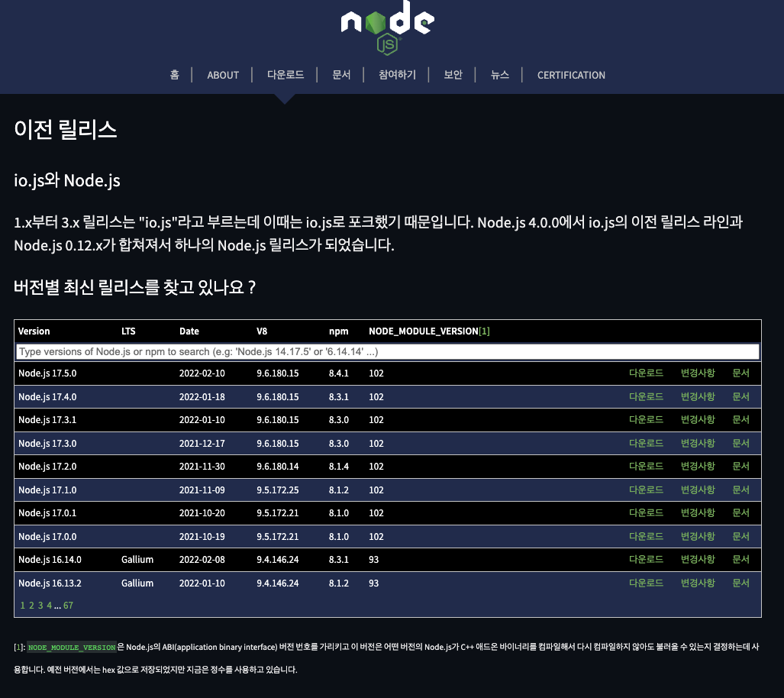The height and width of the screenshot is (698, 784).
Task: Click 다운로드 for Node.js 17.0.0
Action: click(x=646, y=536)
